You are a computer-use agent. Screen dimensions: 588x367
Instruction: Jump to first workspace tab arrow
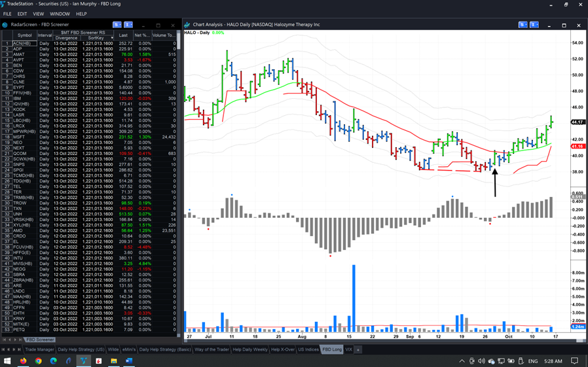pyautogui.click(x=3, y=349)
